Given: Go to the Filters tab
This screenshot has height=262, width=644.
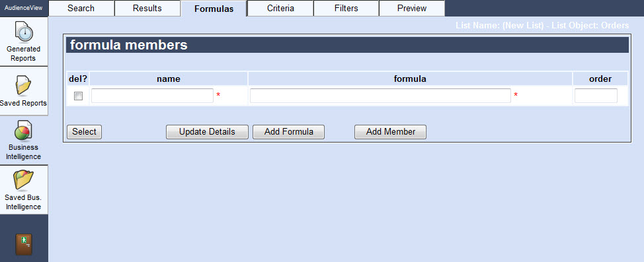Looking at the screenshot, I should point(346,8).
